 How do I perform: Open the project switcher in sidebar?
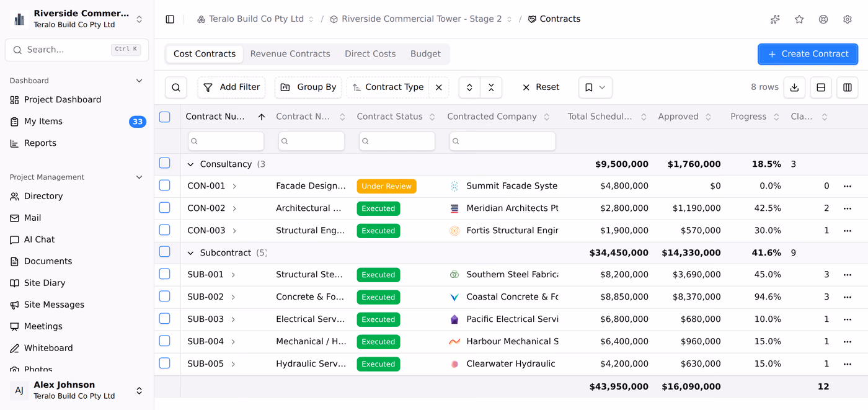click(77, 19)
